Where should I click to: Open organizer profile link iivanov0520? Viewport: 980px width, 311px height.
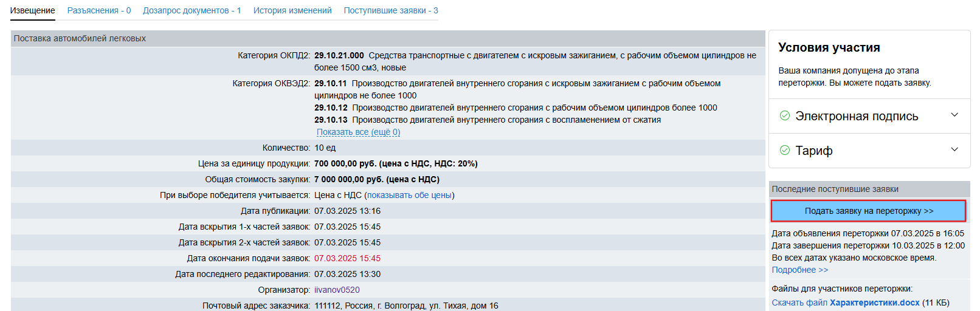pyautogui.click(x=337, y=290)
